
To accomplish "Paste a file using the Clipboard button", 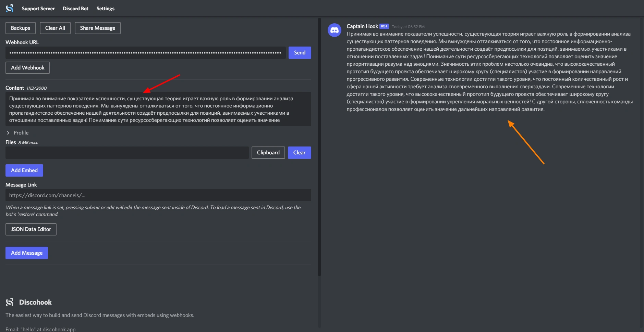I will [268, 153].
